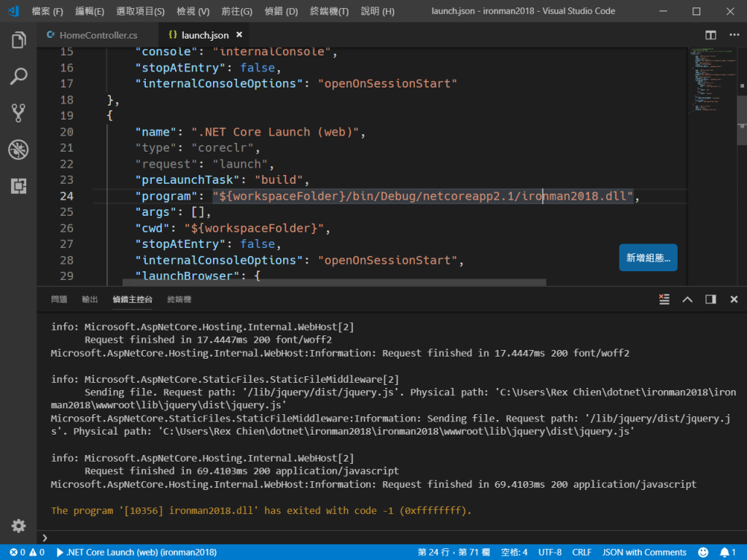Click the editor horizontal scrollbar
Viewport: 747px width, 560px height.
(334, 282)
